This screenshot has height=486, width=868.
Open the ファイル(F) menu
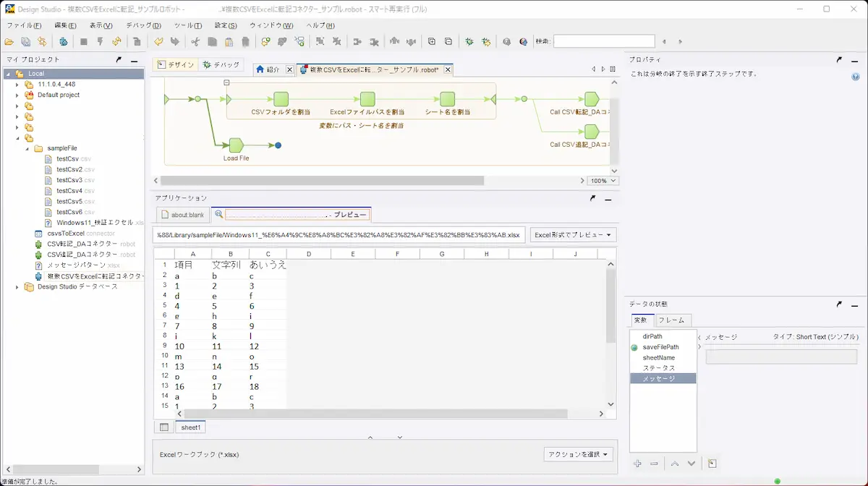click(x=24, y=25)
